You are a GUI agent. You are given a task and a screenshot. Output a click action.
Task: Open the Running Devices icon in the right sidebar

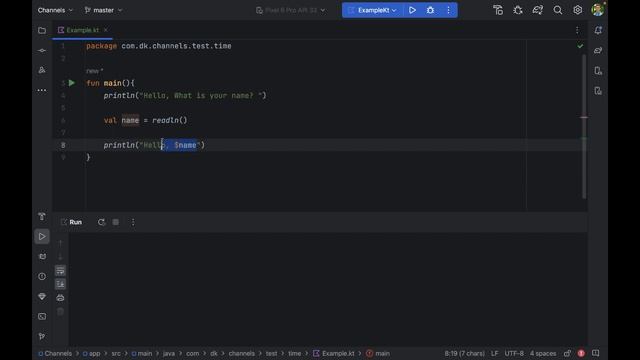[598, 91]
